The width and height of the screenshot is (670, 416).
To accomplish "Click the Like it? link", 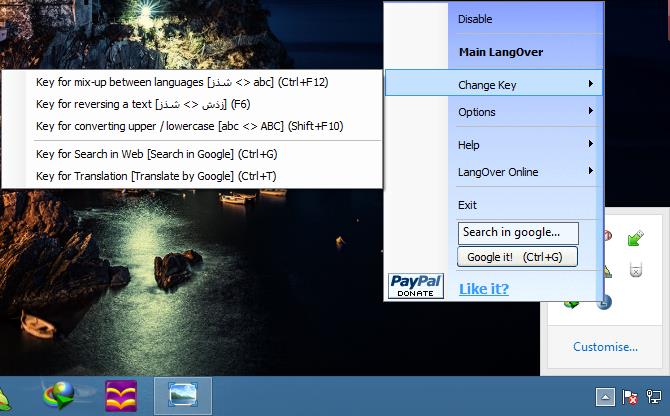I will click(484, 289).
